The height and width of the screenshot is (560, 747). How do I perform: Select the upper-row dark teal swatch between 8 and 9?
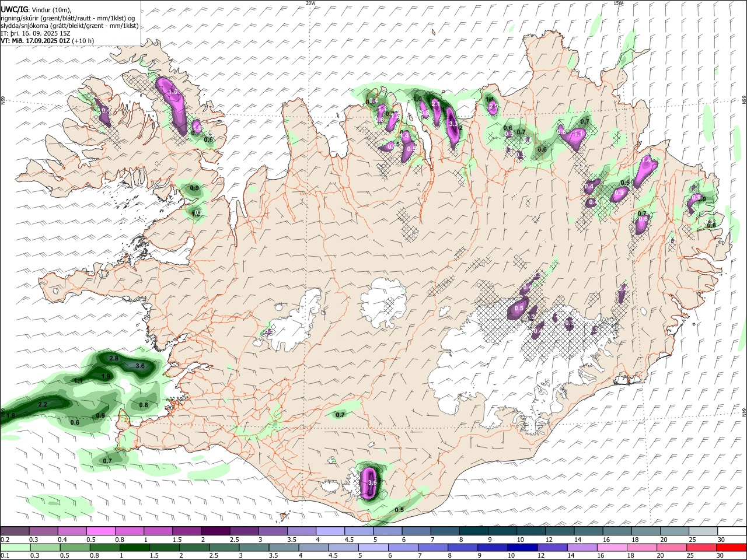point(474,531)
